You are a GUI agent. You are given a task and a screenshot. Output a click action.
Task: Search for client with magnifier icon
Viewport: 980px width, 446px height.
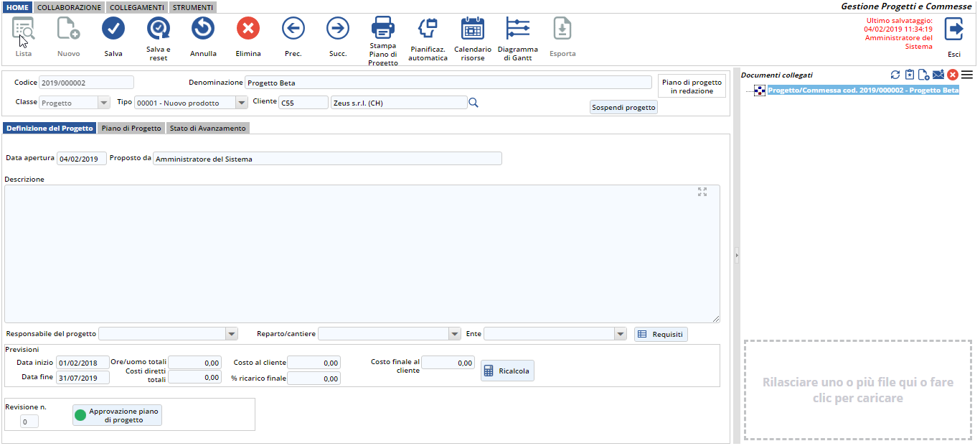[x=473, y=103]
